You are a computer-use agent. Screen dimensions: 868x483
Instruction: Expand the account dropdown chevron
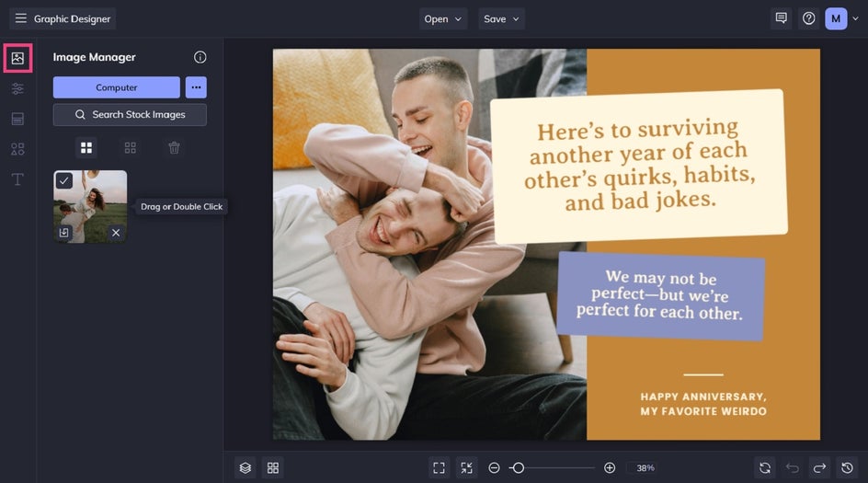856,18
